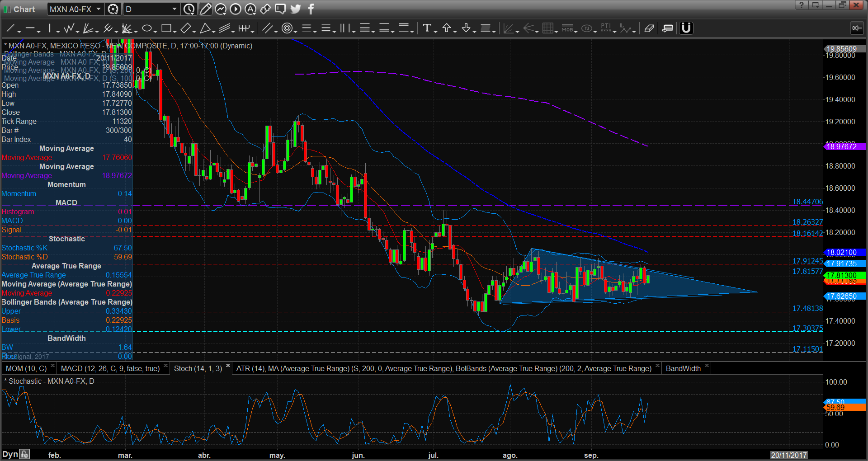Expand the ellipse tool options arrow

pos(155,31)
